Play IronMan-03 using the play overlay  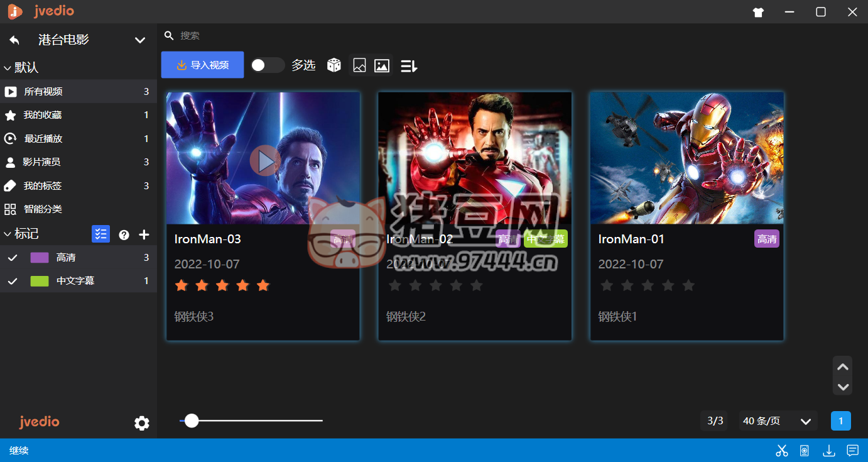pos(265,162)
